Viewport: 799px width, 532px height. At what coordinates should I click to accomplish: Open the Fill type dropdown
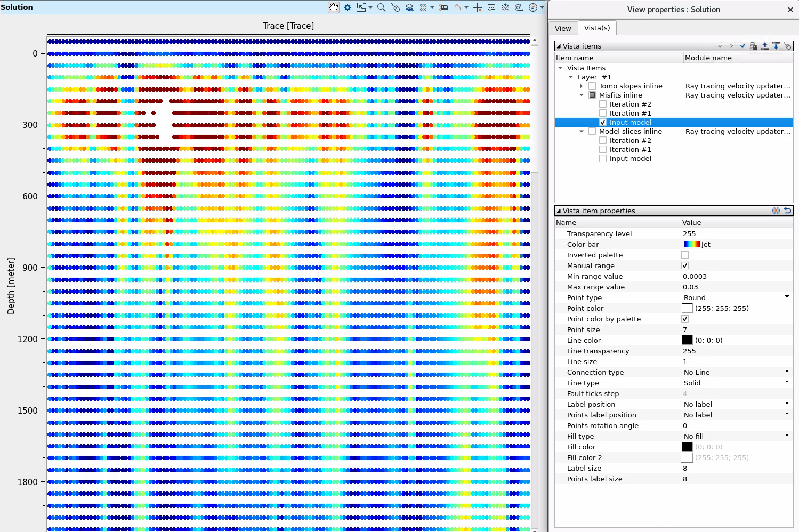coord(737,436)
